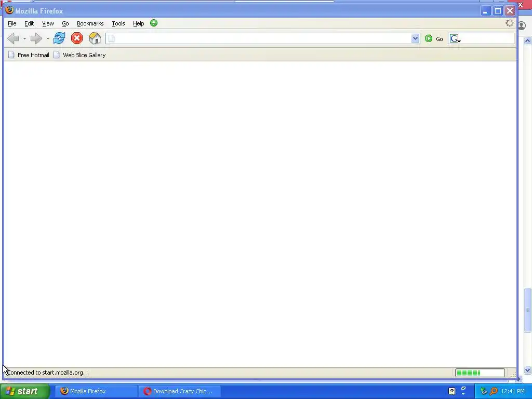Screen dimensions: 532x399
Task: Open the Go menu
Action: pyautogui.click(x=65, y=23)
